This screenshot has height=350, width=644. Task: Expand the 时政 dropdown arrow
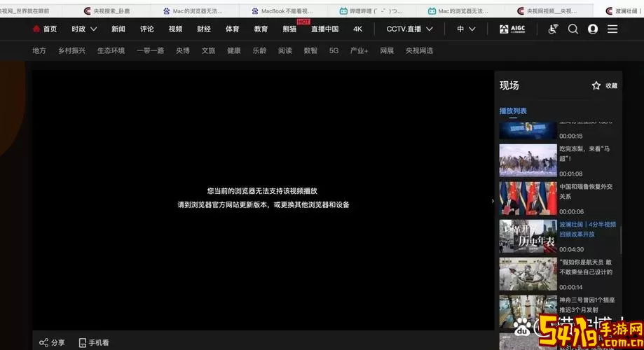point(94,29)
